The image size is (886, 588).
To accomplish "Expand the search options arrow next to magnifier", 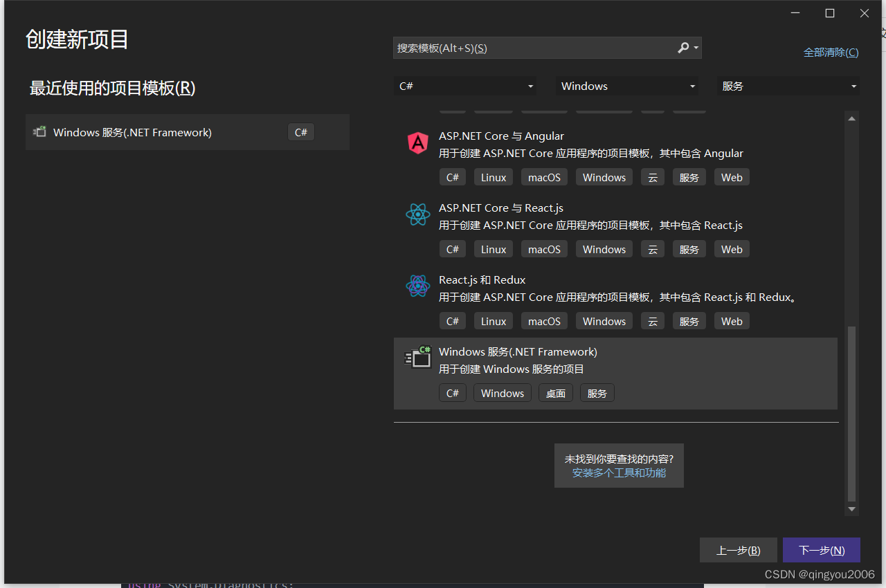I will (696, 48).
